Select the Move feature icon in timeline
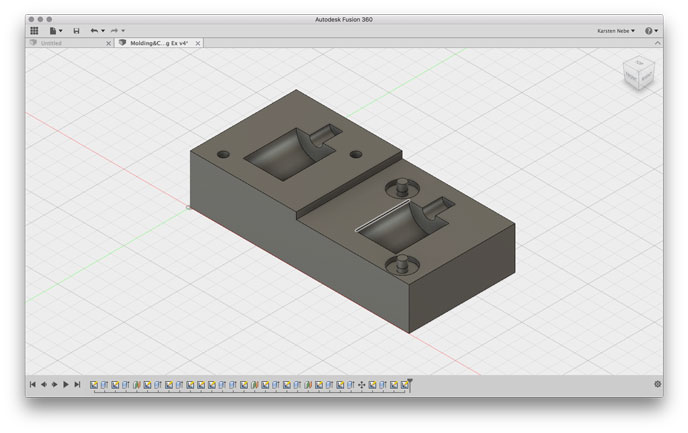The height and width of the screenshot is (433, 688). 362,385
